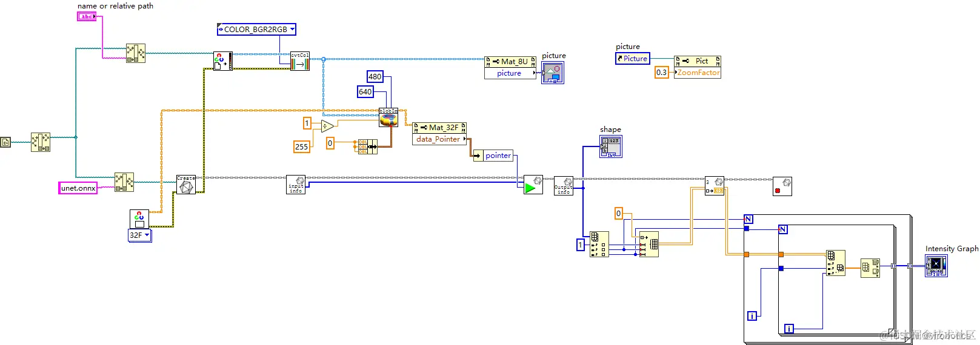Select the ZoomFactor property
This screenshot has height=345, width=980.
pyautogui.click(x=698, y=73)
